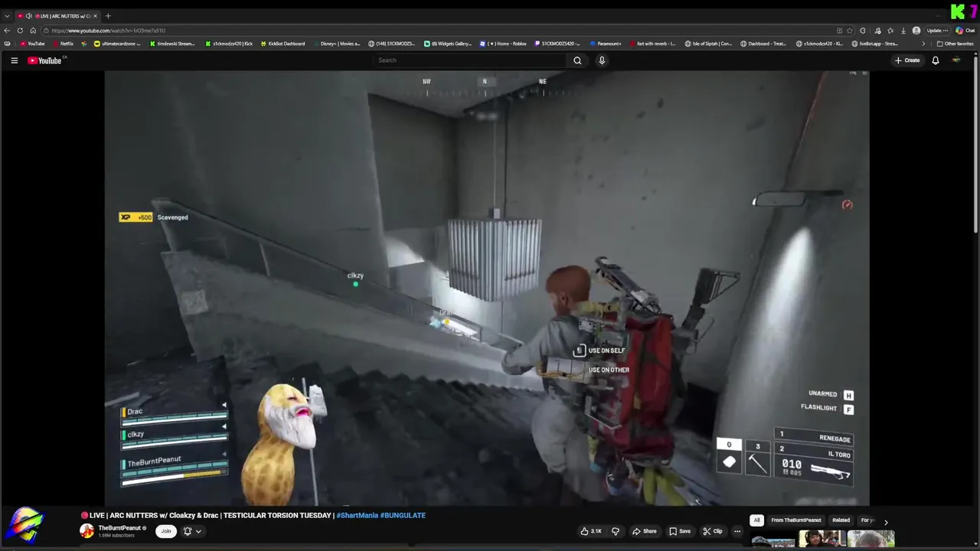Add this page to favorites star icon
Screen dimensions: 980x551
point(849,31)
